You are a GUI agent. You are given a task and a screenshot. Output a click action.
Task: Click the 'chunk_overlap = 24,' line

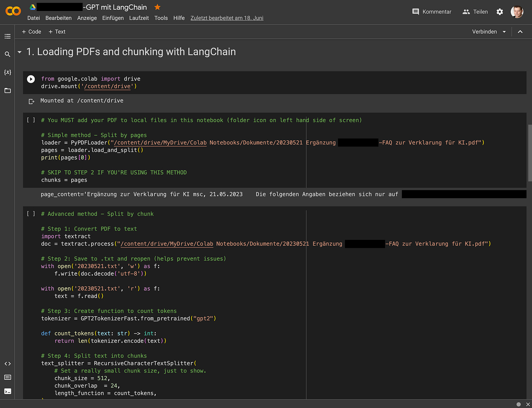[87, 386]
